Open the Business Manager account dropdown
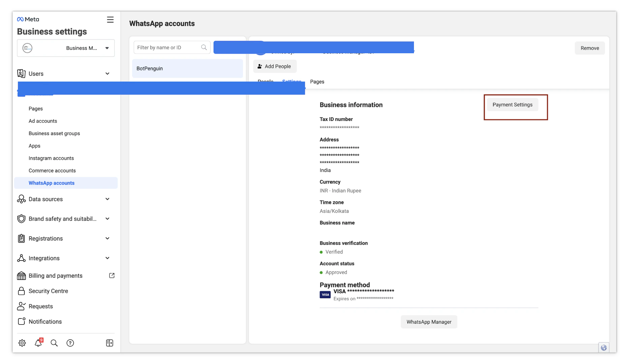 click(66, 48)
